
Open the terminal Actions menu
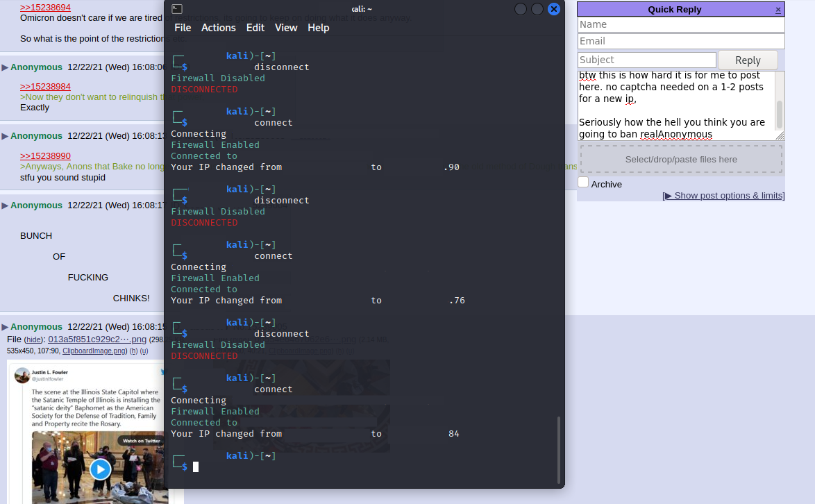pyautogui.click(x=218, y=28)
